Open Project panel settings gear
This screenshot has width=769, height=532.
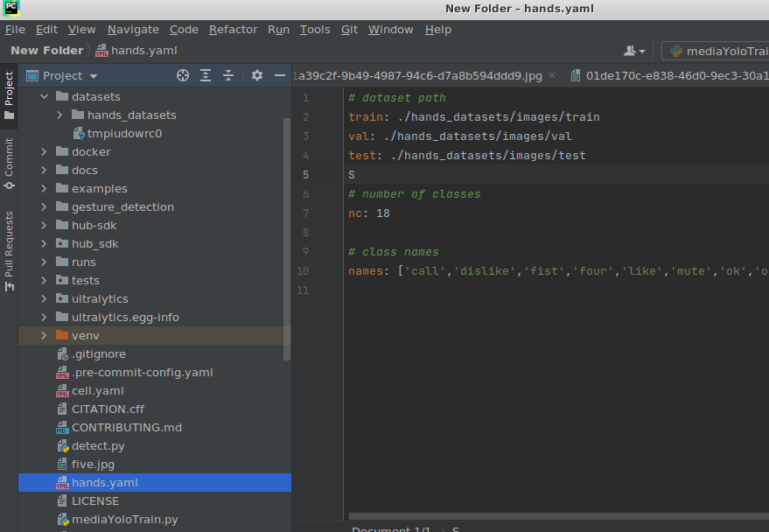click(x=257, y=75)
